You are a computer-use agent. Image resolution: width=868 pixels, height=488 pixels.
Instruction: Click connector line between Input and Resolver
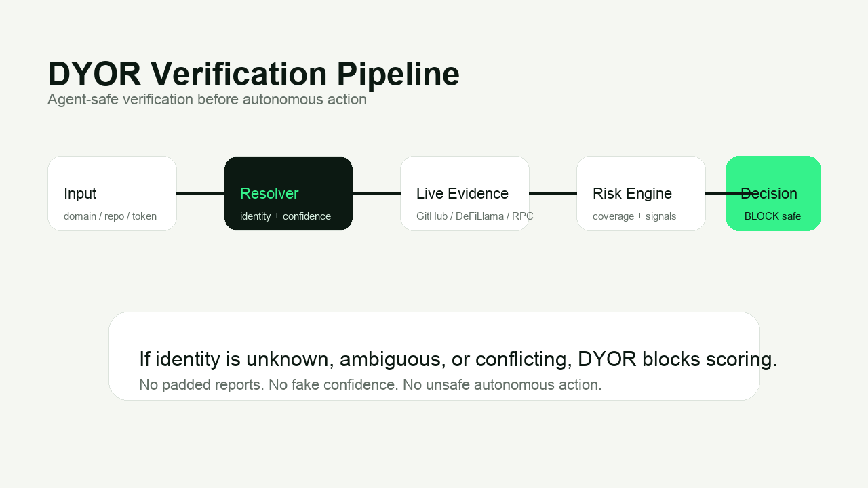pos(201,194)
